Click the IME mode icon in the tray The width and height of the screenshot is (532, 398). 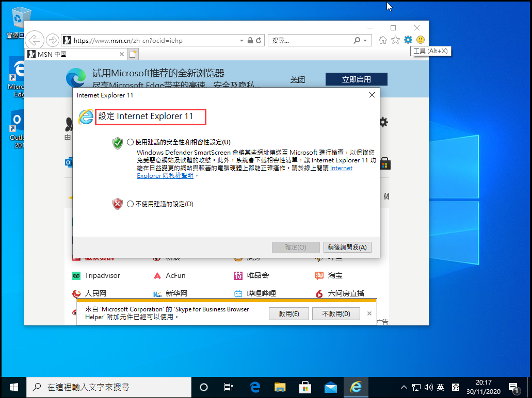[x=456, y=387]
